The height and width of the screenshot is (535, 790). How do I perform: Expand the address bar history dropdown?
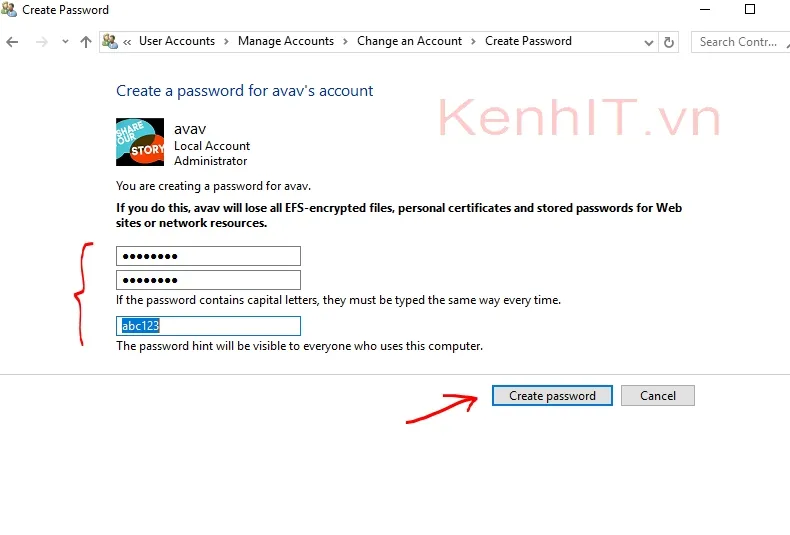coord(649,42)
